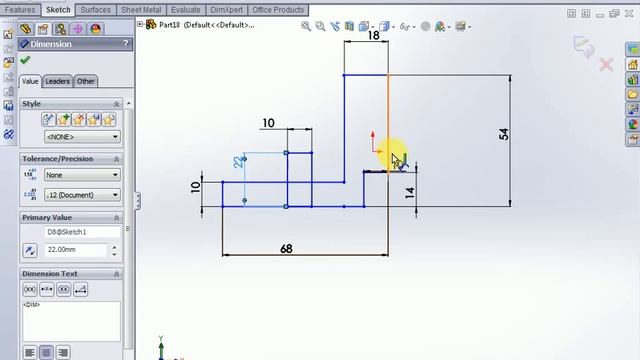Open SolidWorks Resources home icon in task pane
Screen dimensions: 640x360
click(633, 64)
